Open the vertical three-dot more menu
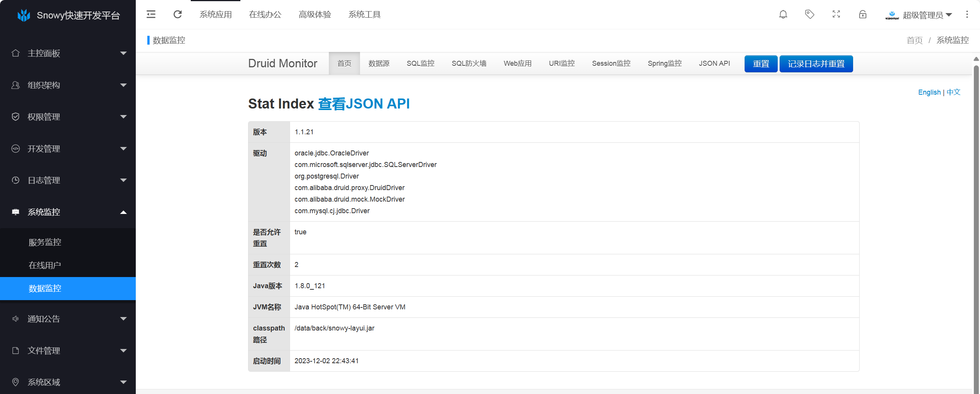980x394 pixels. 967,15
